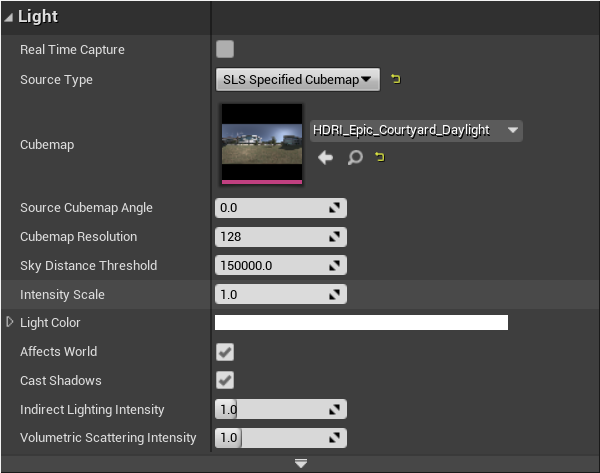The image size is (600, 473).
Task: Uncheck Affects World checkbox
Action: [225, 352]
